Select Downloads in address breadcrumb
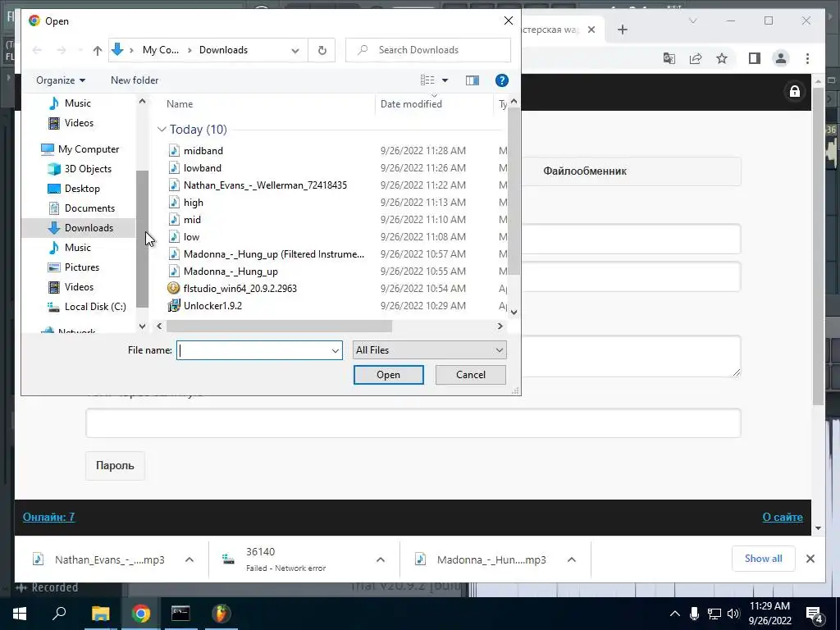 coord(223,50)
